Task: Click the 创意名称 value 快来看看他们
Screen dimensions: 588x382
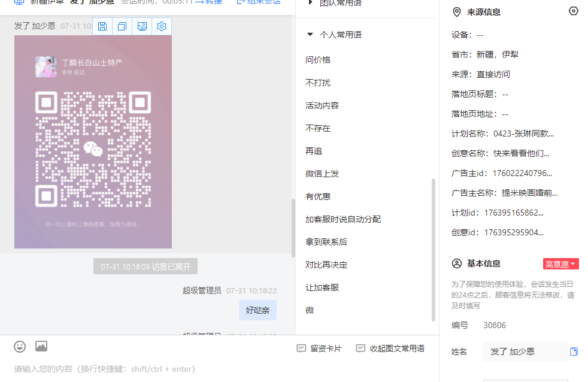Action: pos(522,153)
